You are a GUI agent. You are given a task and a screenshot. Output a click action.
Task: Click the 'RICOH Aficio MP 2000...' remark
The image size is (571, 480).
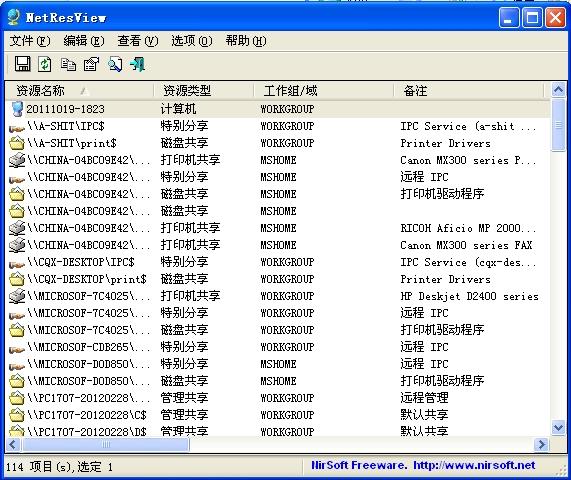[468, 228]
